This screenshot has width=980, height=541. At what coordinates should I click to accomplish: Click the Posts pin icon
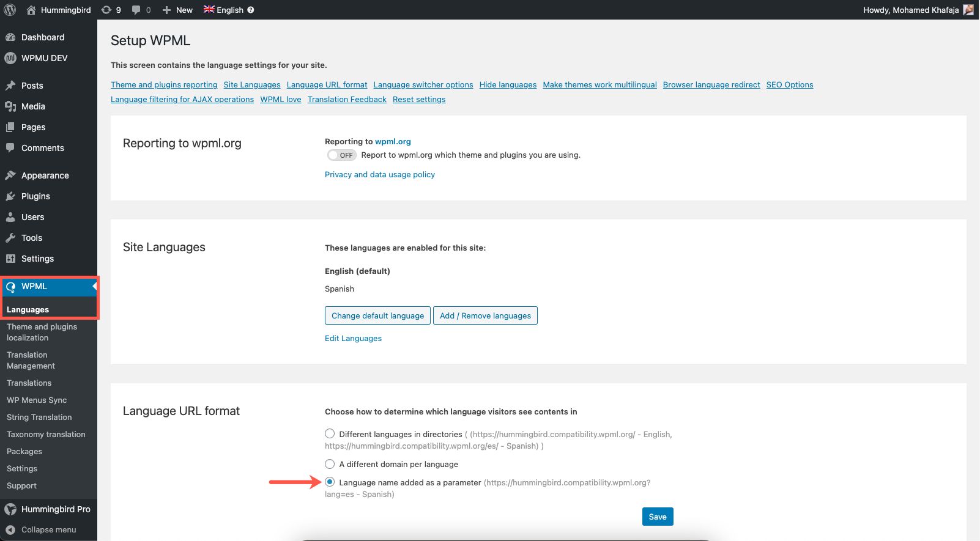[10, 86]
